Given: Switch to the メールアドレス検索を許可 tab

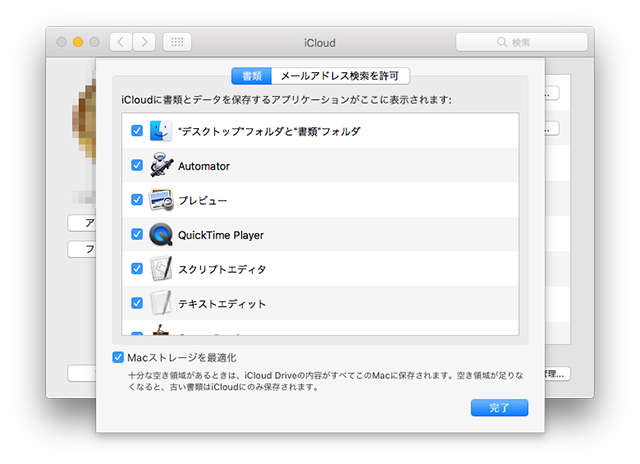Looking at the screenshot, I should coord(340,76).
